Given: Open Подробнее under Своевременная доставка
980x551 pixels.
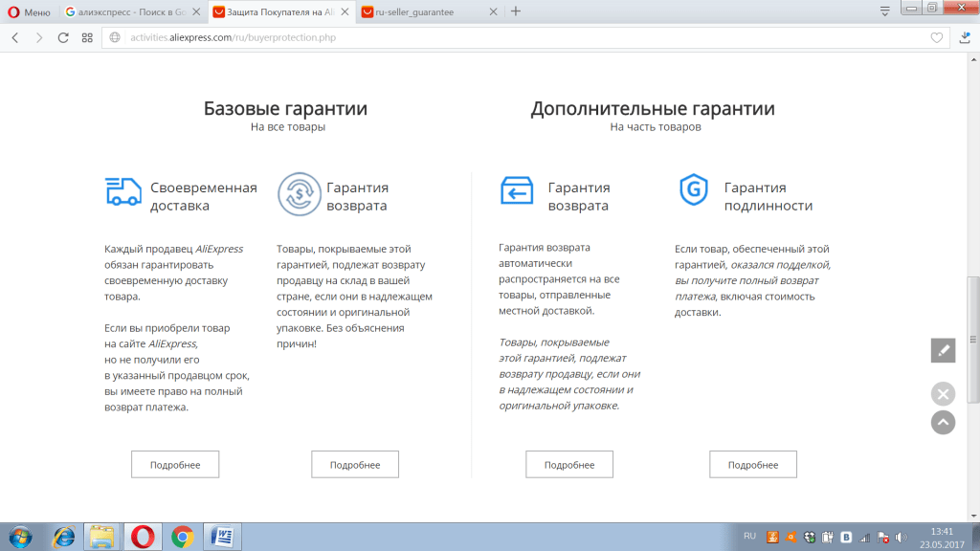Looking at the screenshot, I should (x=175, y=464).
